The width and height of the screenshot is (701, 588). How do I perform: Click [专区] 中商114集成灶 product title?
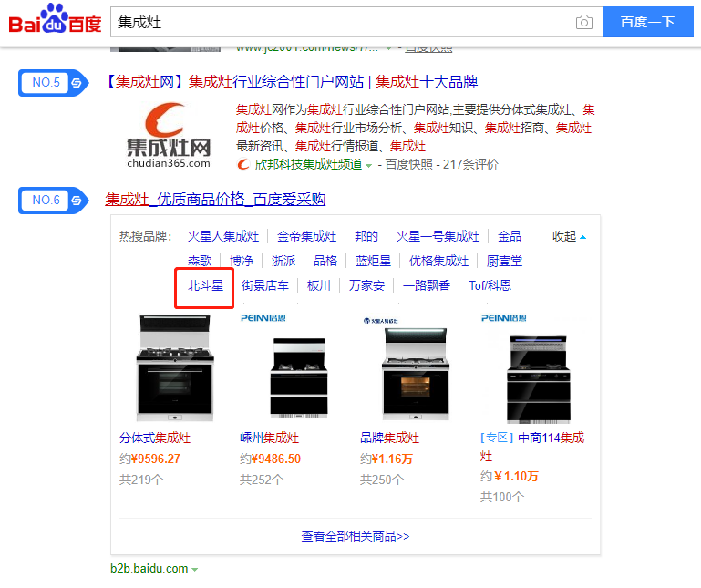click(x=532, y=447)
